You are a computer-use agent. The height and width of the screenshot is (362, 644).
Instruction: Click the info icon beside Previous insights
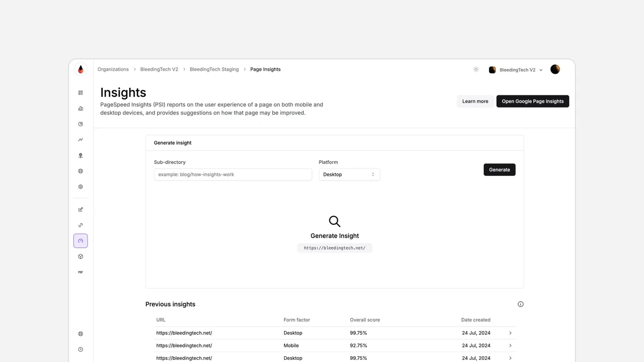[x=520, y=304]
